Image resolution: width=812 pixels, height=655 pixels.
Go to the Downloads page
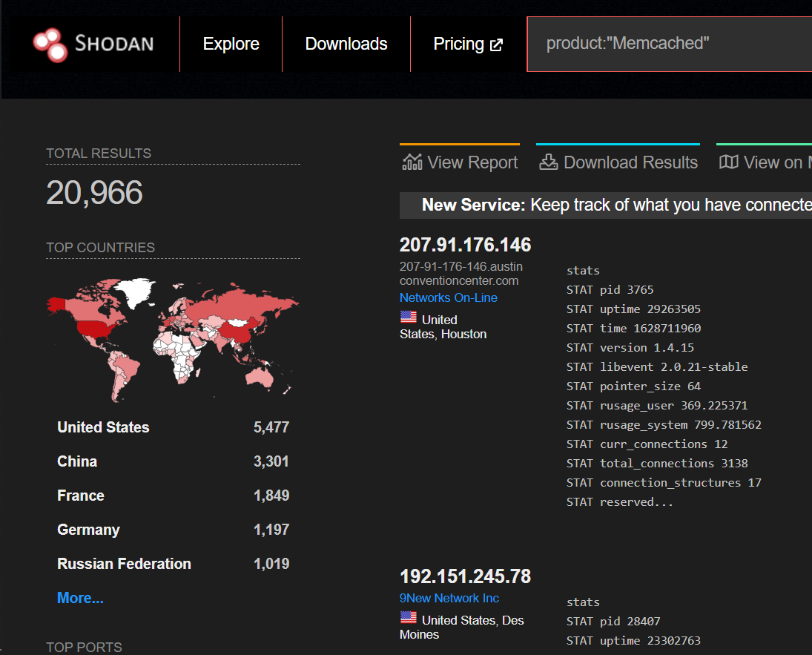coord(346,44)
